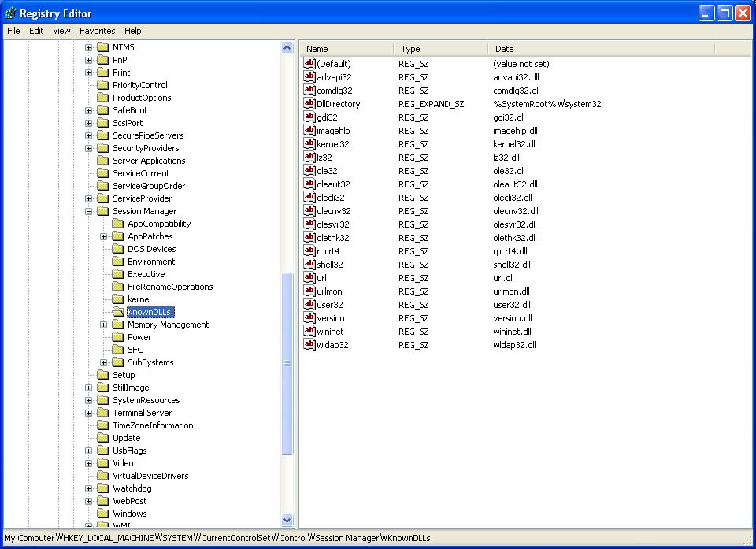Image resolution: width=756 pixels, height=549 pixels.
Task: Select the PriorityControl key
Action: point(140,85)
